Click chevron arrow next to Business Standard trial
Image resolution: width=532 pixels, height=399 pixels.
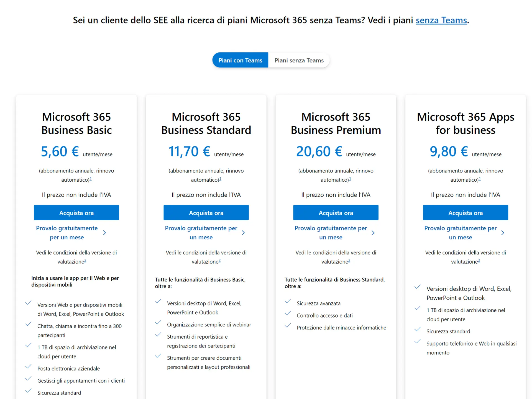pyautogui.click(x=243, y=233)
